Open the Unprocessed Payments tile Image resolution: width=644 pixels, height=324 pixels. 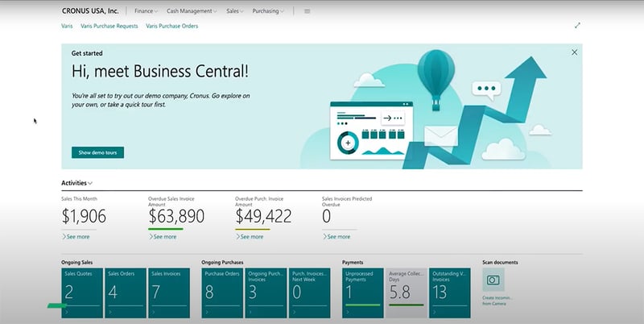(363, 293)
